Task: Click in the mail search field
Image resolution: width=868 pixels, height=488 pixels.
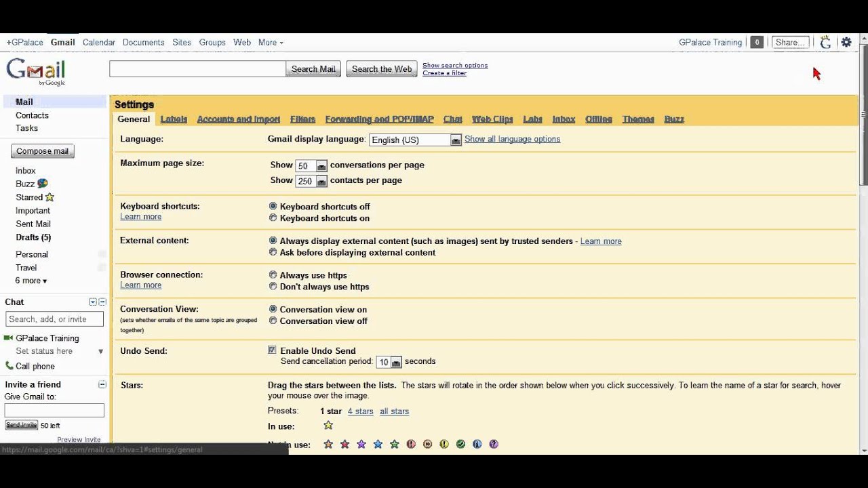Action: pos(197,68)
